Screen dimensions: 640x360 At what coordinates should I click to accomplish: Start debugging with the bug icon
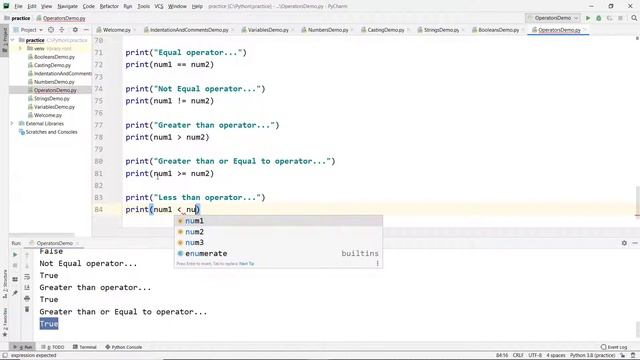pyautogui.click(x=599, y=18)
